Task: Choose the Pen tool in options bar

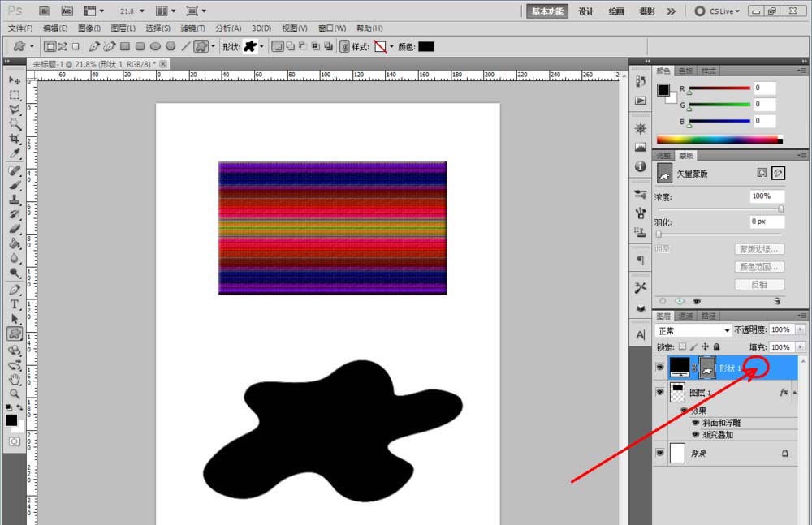Action: pos(93,46)
